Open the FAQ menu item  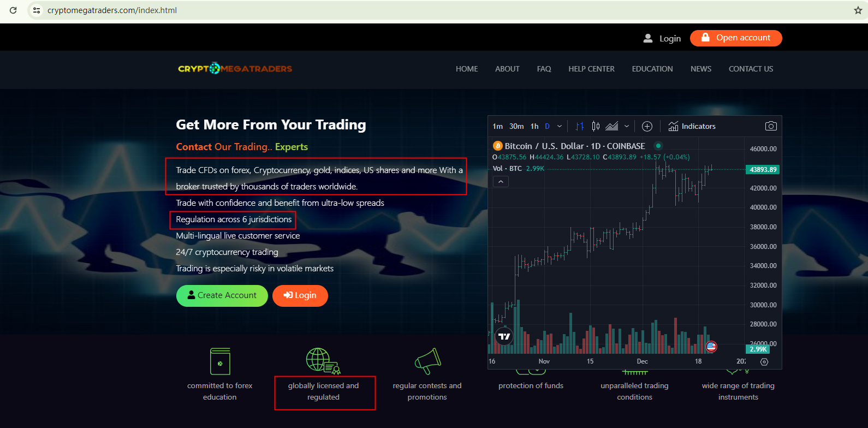click(x=544, y=69)
